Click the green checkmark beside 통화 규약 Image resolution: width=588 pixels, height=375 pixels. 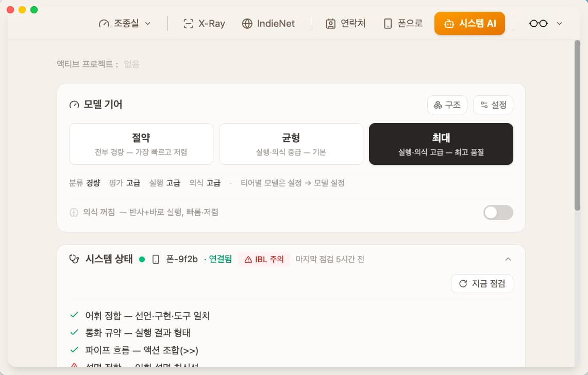pos(74,332)
